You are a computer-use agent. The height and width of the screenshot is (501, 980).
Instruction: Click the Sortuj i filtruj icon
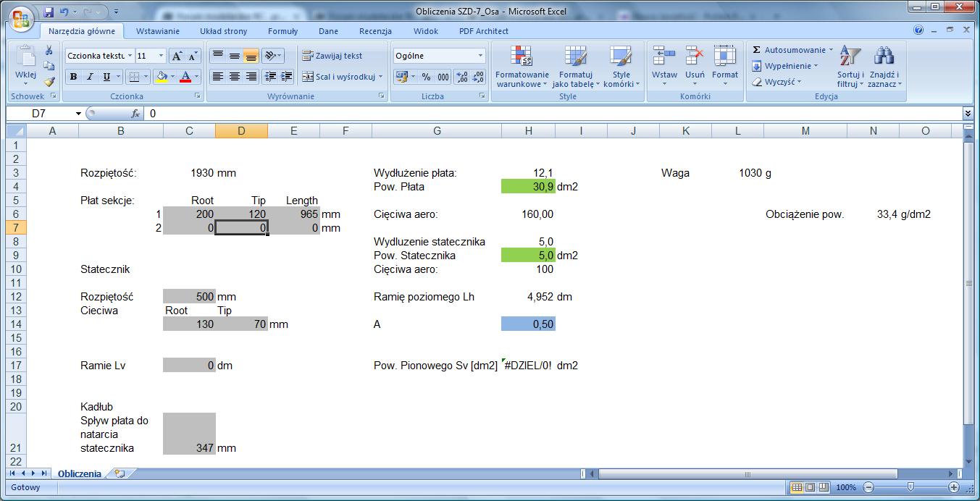(850, 67)
